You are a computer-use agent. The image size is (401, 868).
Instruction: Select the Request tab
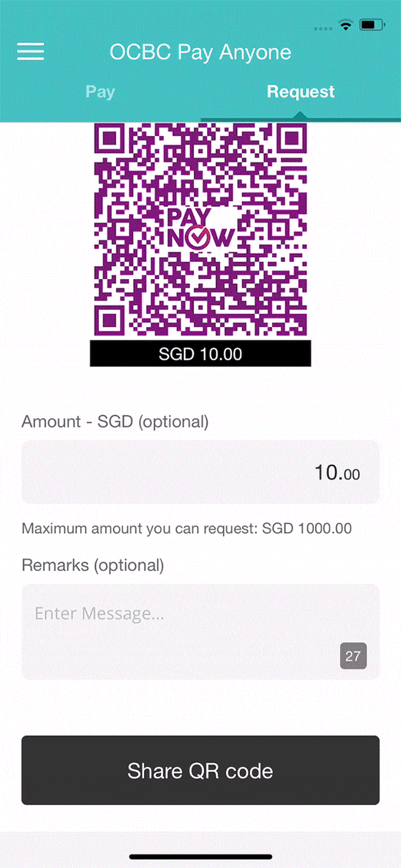pyautogui.click(x=301, y=92)
